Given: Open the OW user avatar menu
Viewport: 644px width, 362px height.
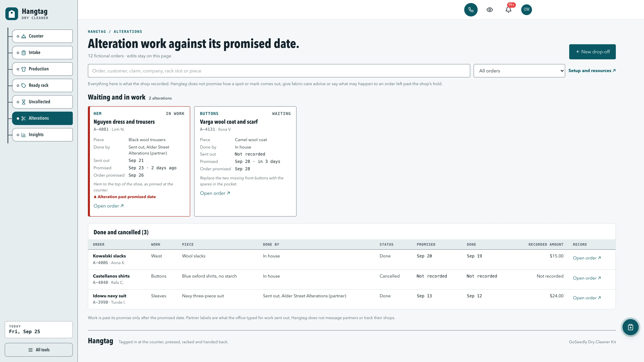Looking at the screenshot, I should [526, 10].
